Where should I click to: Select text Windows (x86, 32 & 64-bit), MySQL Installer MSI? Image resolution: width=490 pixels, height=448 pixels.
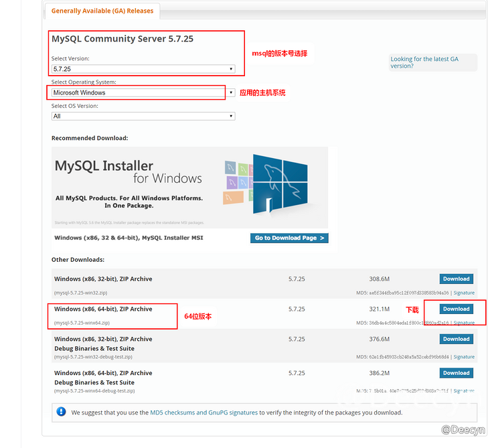[x=129, y=238]
